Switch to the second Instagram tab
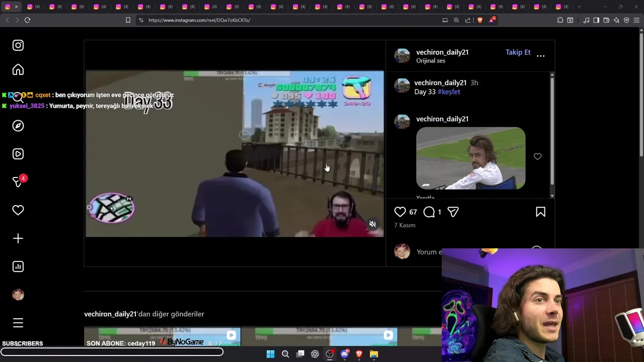This screenshot has width=644, height=362. 34,7
